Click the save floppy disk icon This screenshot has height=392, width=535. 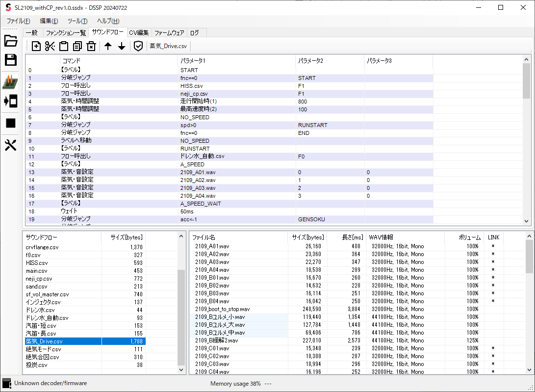11,60
